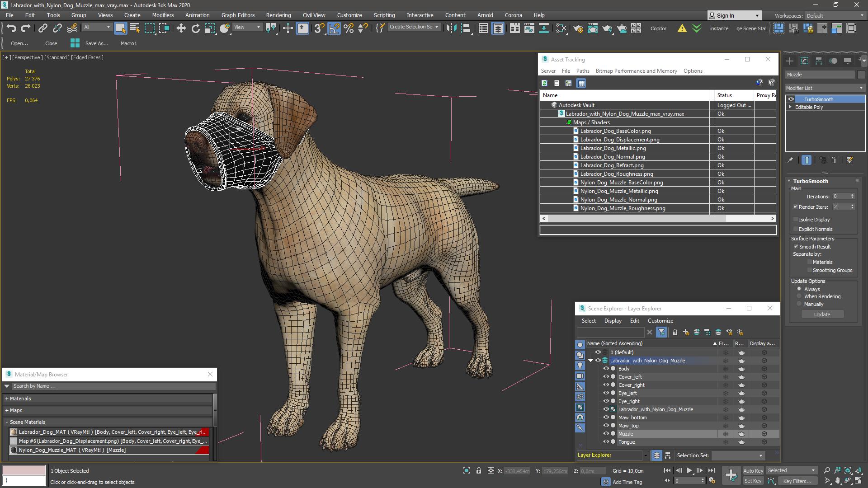Screen dimensions: 868x488
Task: Click Auto Key button
Action: click(x=753, y=471)
